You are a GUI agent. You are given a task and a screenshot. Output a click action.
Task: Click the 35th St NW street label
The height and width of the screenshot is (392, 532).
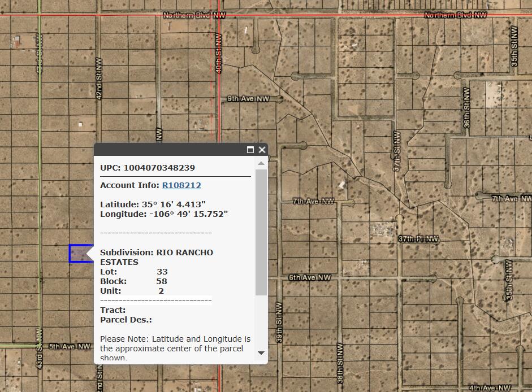(x=514, y=46)
